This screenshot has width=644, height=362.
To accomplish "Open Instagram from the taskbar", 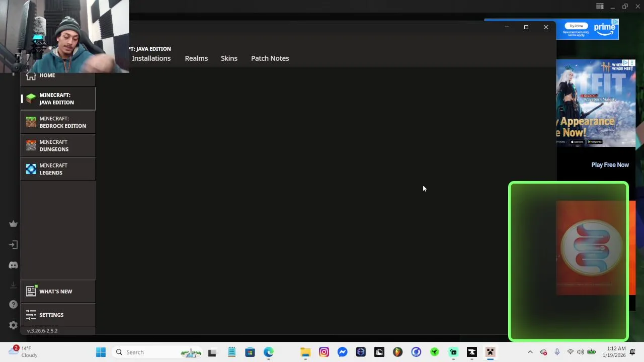I will 324,352.
